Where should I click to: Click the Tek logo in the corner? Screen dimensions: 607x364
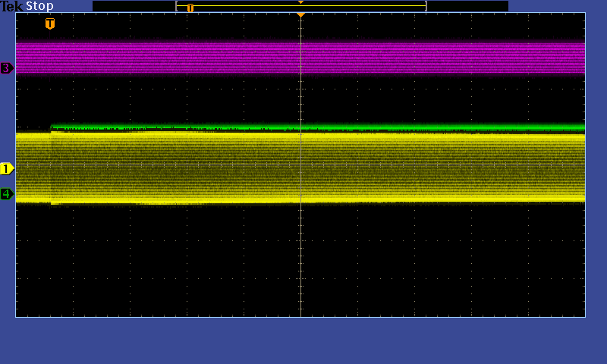11,6
